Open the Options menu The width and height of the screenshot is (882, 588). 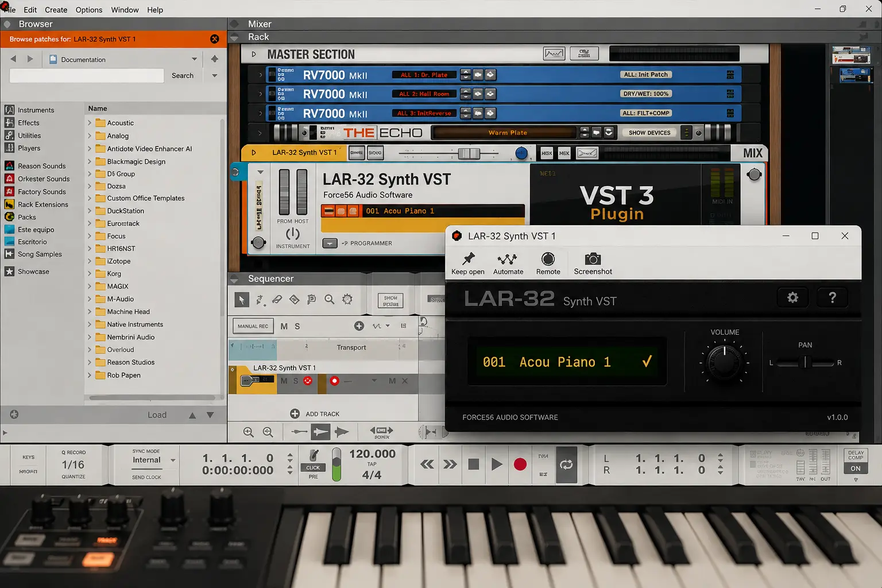(x=89, y=10)
